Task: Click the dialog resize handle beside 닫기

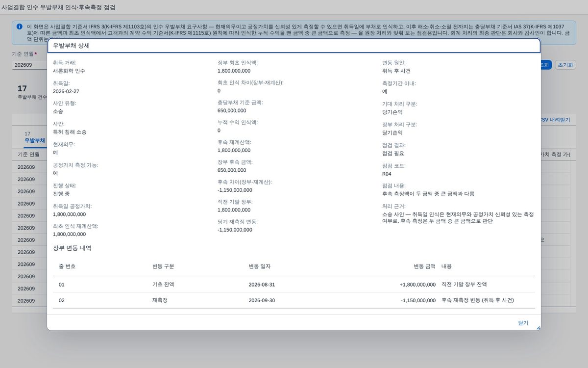Action: coord(538,327)
